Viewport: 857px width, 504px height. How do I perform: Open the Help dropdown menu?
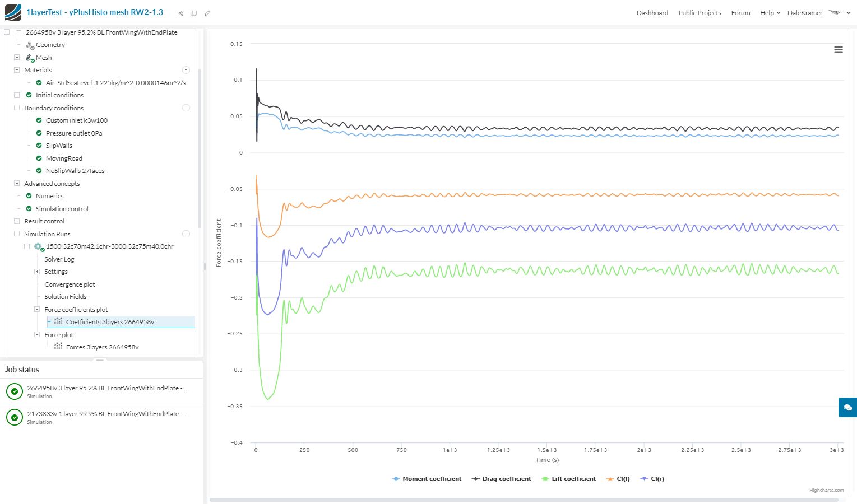pos(770,13)
